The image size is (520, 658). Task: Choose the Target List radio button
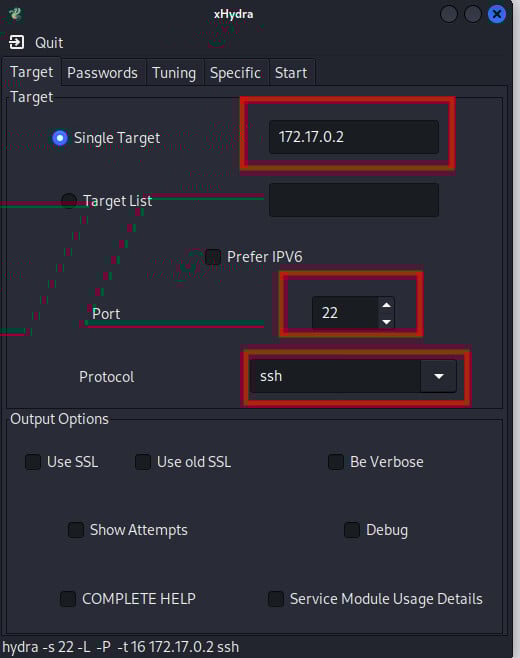[69, 201]
